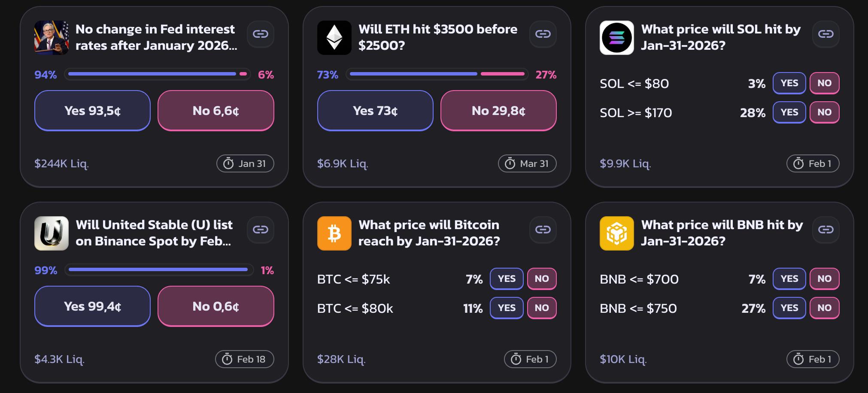Choose NO for BNB <= $750
The height and width of the screenshot is (393, 868).
coord(824,308)
